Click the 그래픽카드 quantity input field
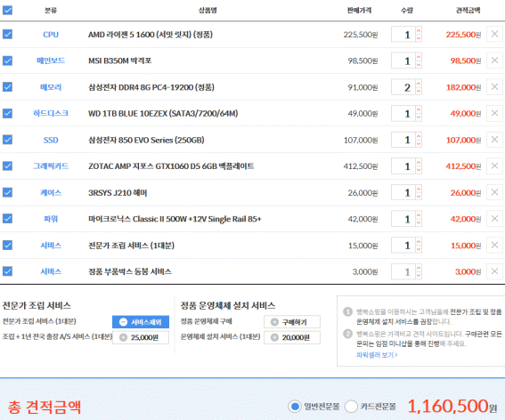This screenshot has width=505, height=420. (403, 166)
